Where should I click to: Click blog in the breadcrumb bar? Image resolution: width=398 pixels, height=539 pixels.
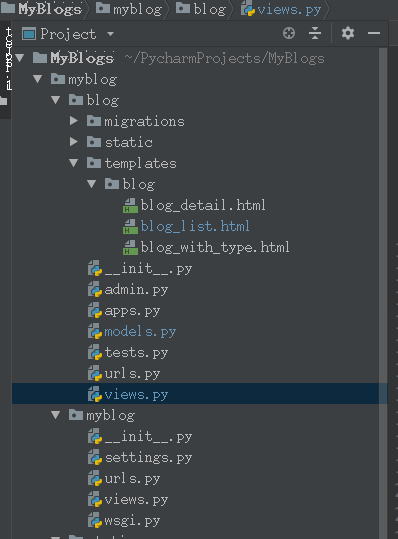(x=210, y=9)
